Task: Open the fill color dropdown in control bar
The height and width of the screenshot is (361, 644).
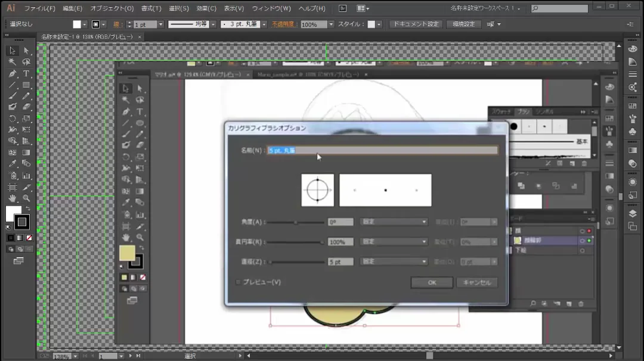Action: click(x=84, y=24)
